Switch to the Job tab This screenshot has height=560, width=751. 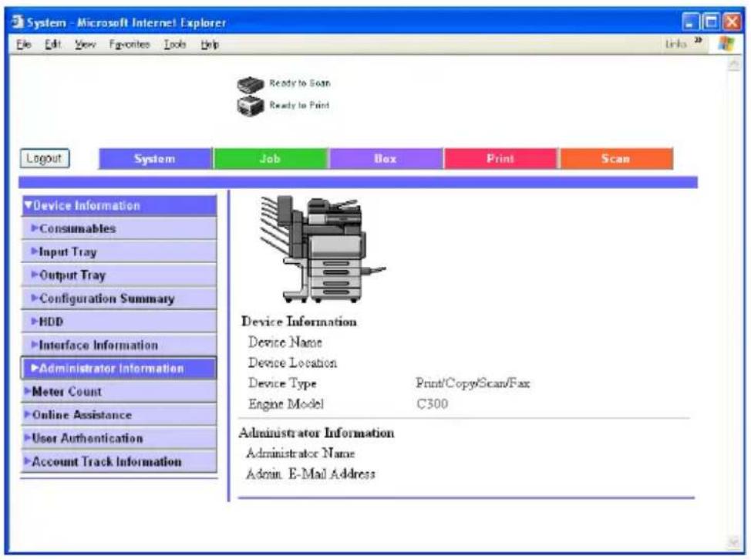coord(271,159)
